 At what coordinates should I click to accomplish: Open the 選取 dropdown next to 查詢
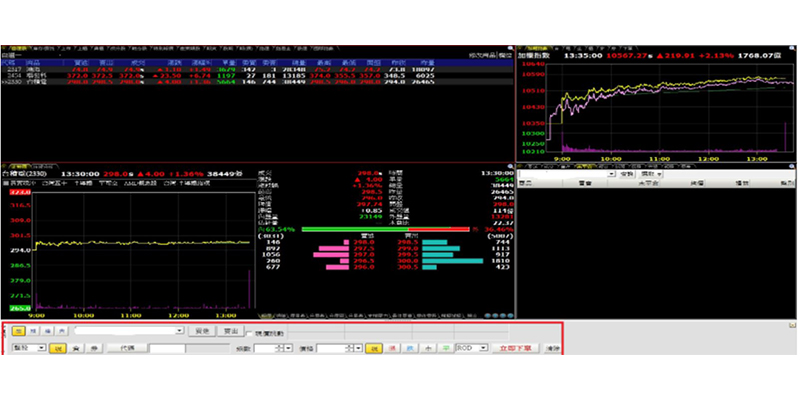tap(652, 174)
